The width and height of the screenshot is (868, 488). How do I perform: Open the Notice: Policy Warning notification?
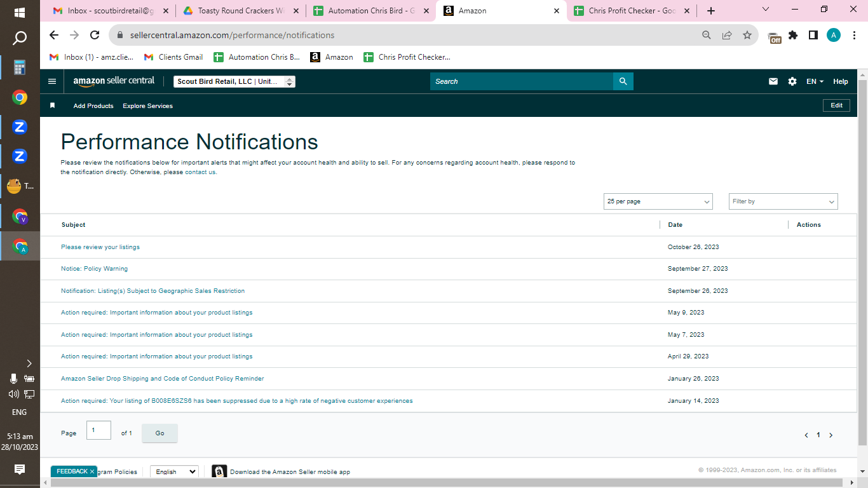[94, 269]
